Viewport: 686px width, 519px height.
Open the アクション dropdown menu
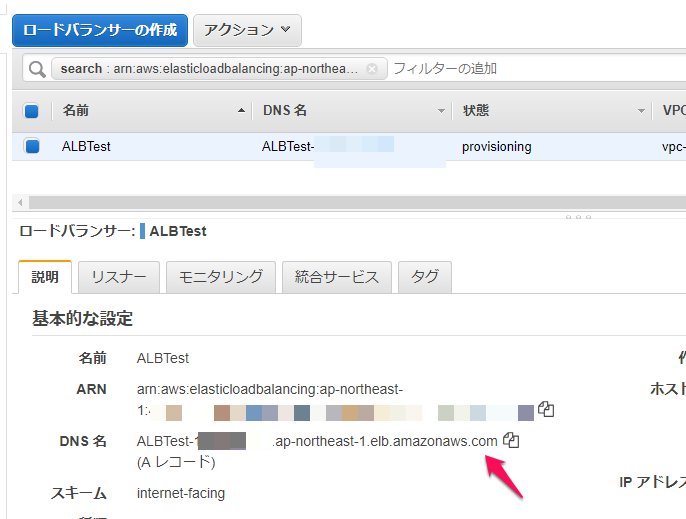click(x=246, y=30)
